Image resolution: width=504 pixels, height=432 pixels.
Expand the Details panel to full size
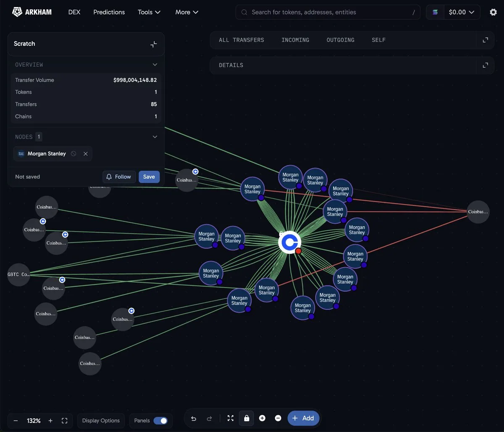(x=485, y=65)
